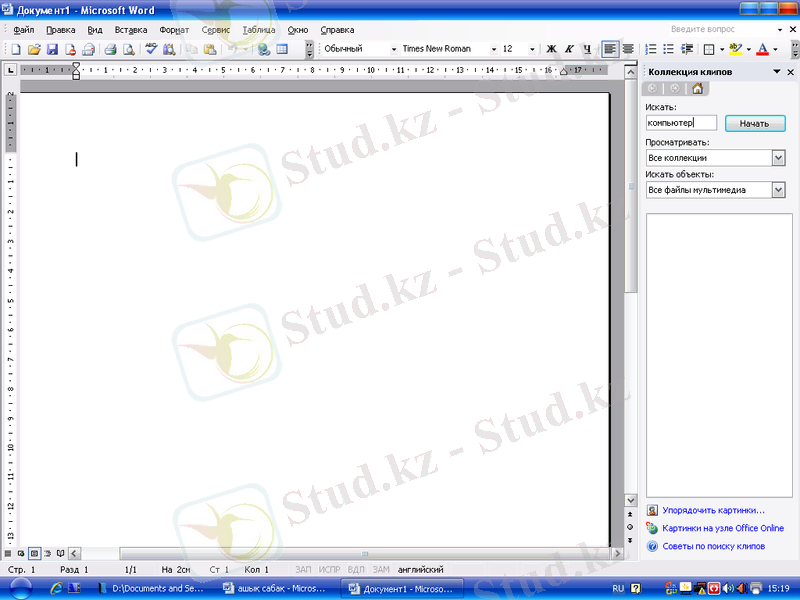Open the Вставка menu

tap(131, 30)
